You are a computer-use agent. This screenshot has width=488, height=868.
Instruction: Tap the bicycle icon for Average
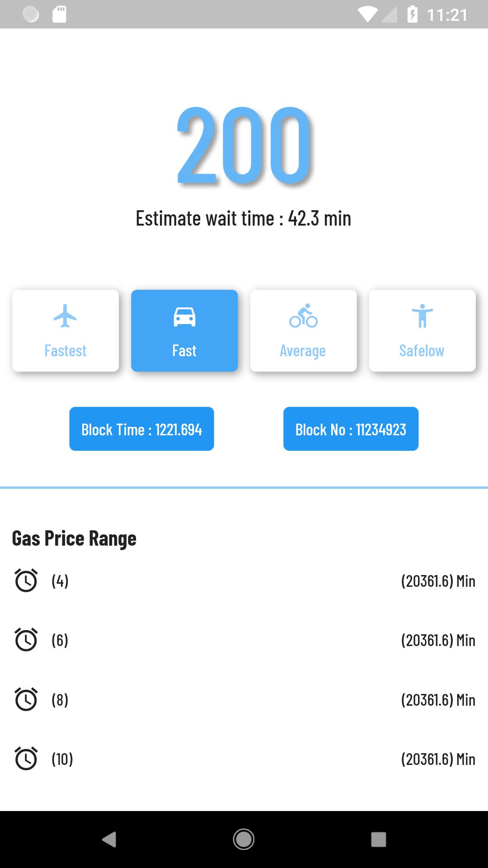tap(303, 316)
